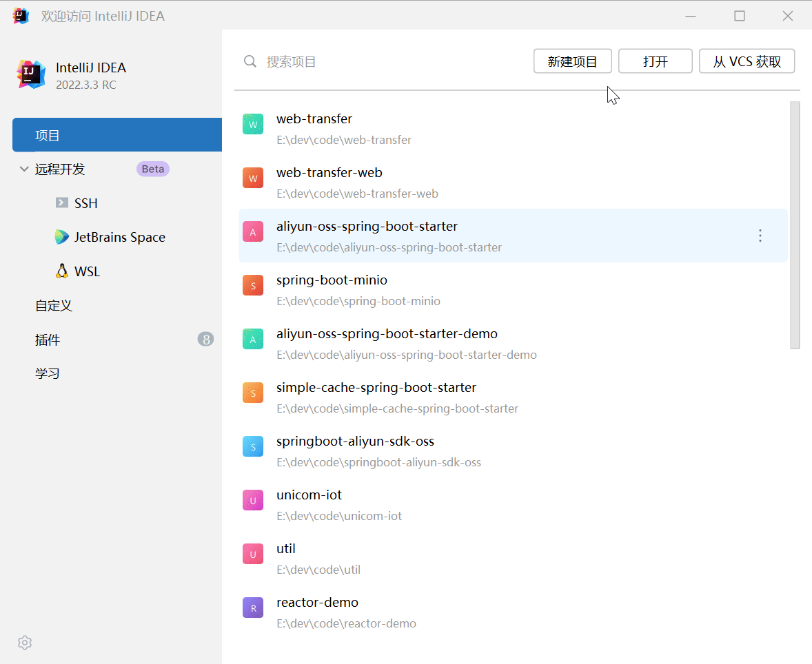812x664 pixels.
Task: Switch to the 学习 tab
Action: pos(47,373)
